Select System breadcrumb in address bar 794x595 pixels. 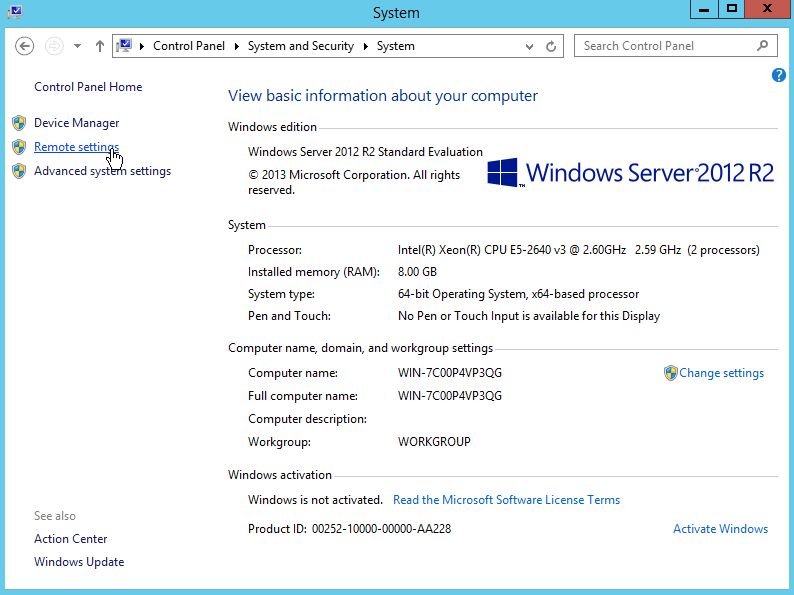pos(395,46)
